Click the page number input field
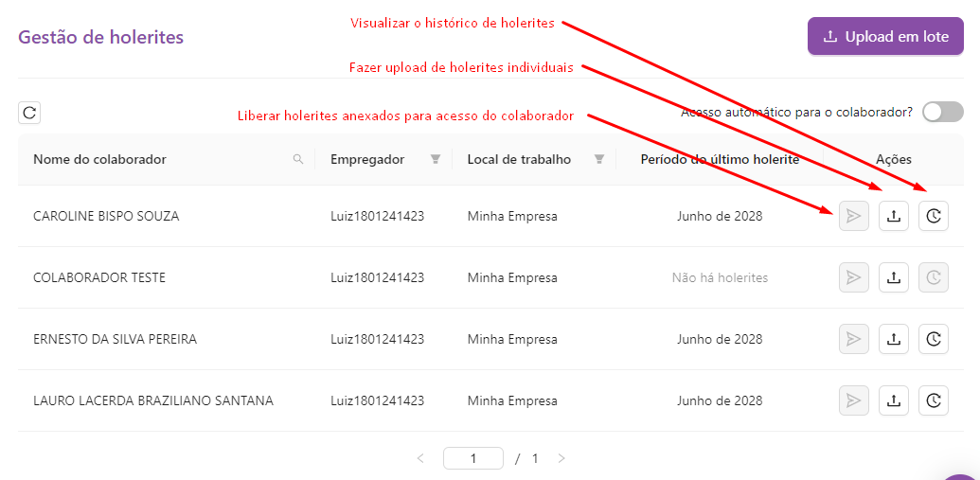 pyautogui.click(x=472, y=458)
